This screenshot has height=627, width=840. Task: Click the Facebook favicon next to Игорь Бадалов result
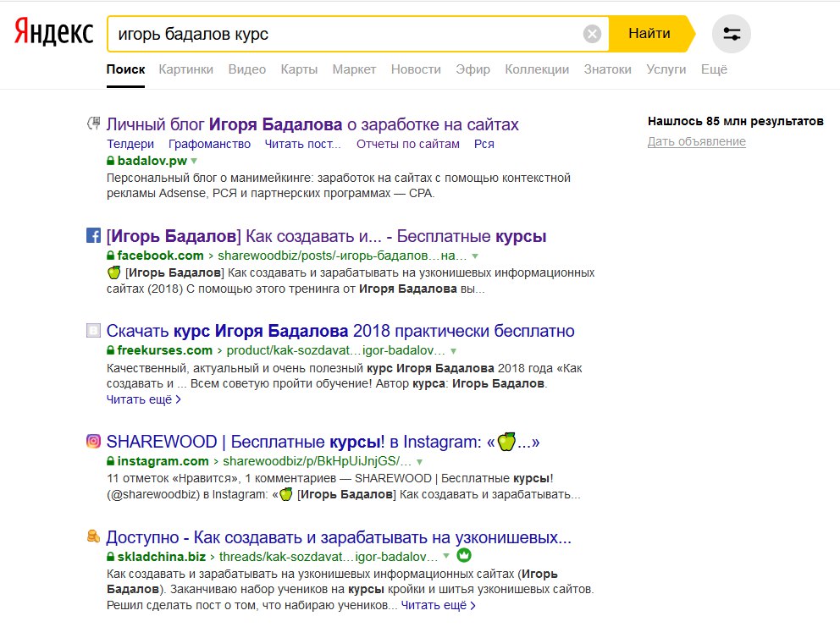coord(93,235)
